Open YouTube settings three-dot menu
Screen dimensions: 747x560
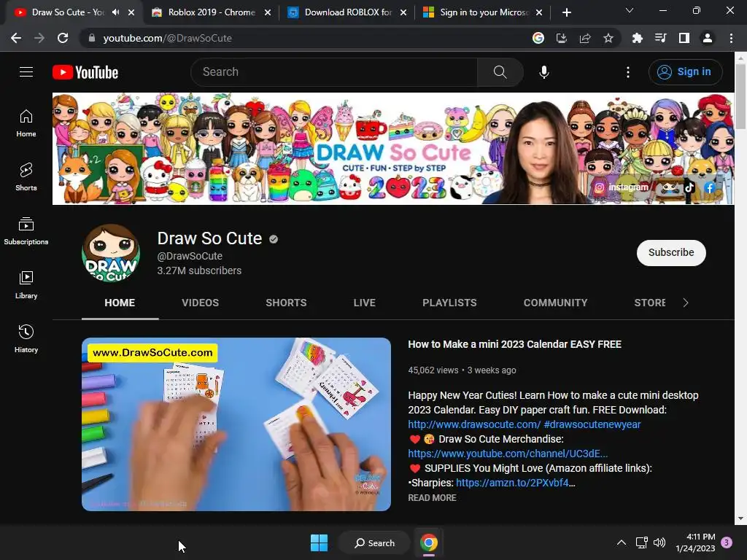[x=628, y=72]
